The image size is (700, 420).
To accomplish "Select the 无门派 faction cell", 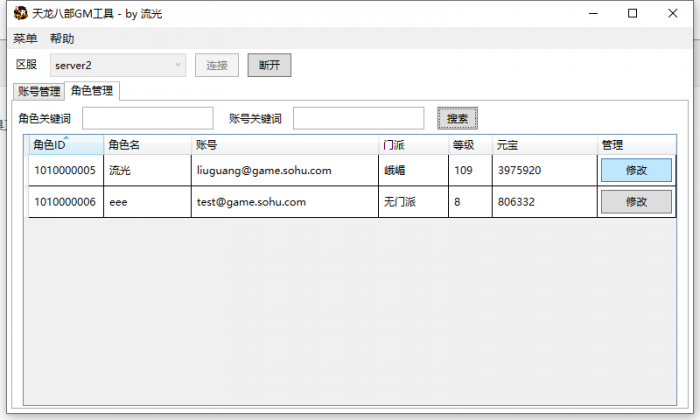I will [x=413, y=202].
